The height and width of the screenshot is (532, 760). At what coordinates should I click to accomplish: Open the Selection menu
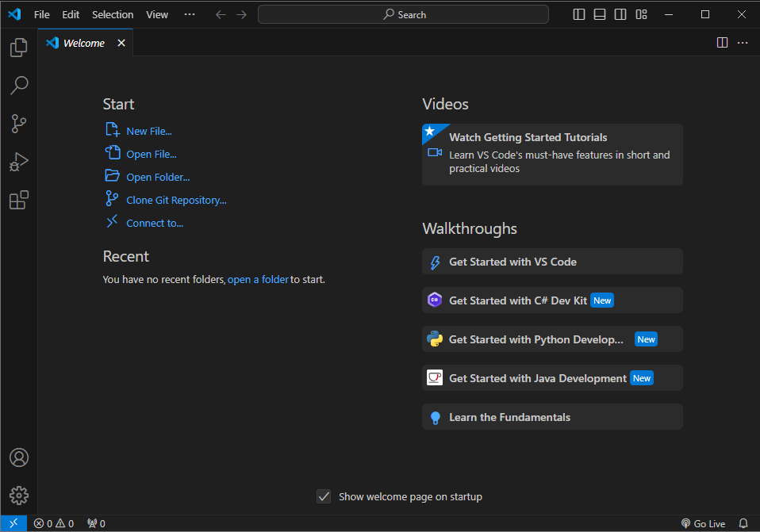point(113,14)
